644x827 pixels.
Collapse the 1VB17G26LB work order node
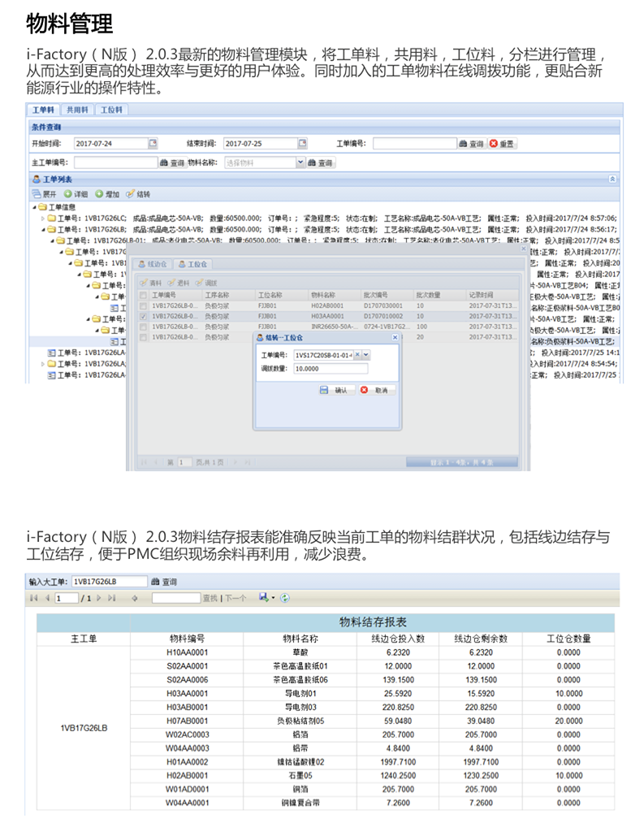43,229
